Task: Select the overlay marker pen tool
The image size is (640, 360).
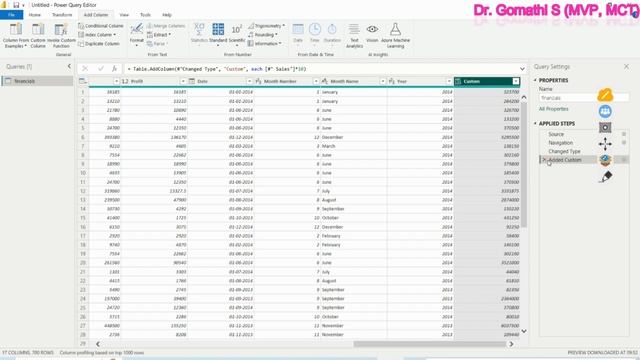Action: [606, 177]
